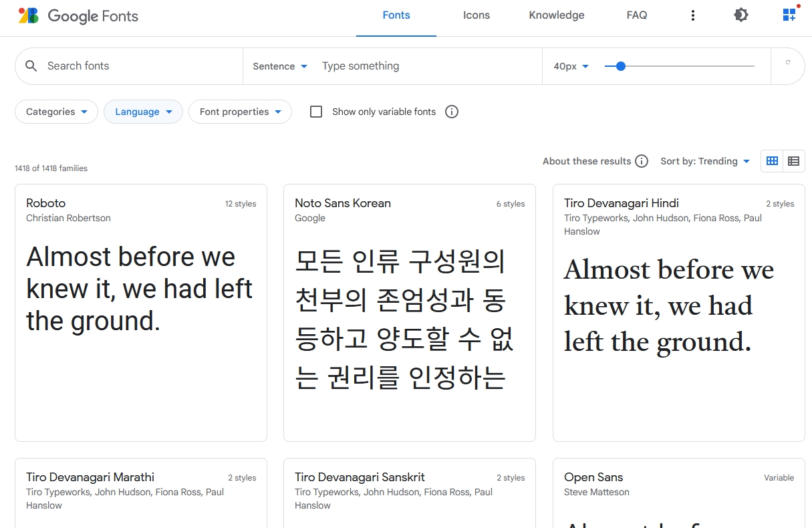Viewport: 812px width, 528px height.
Task: Click '2 styles' on Tiro Devanagari Marathi
Action: tap(242, 478)
